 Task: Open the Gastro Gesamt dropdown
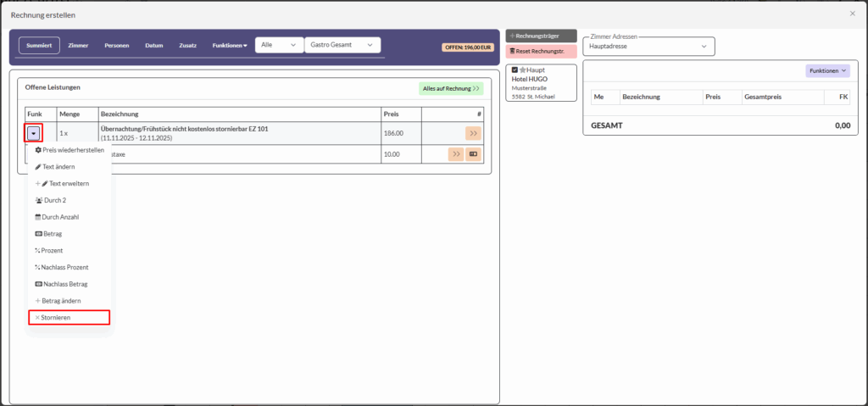click(x=342, y=45)
